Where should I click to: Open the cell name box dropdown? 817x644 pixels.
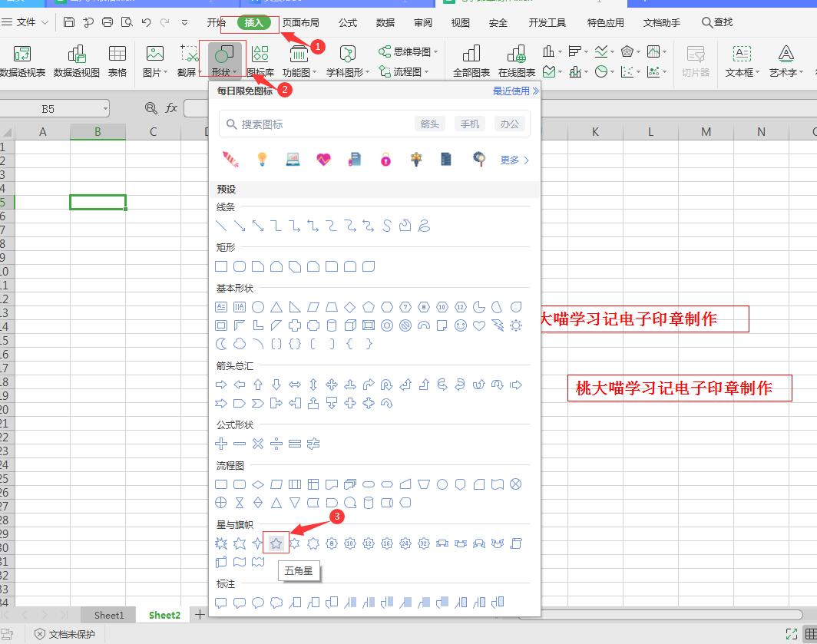[104, 109]
